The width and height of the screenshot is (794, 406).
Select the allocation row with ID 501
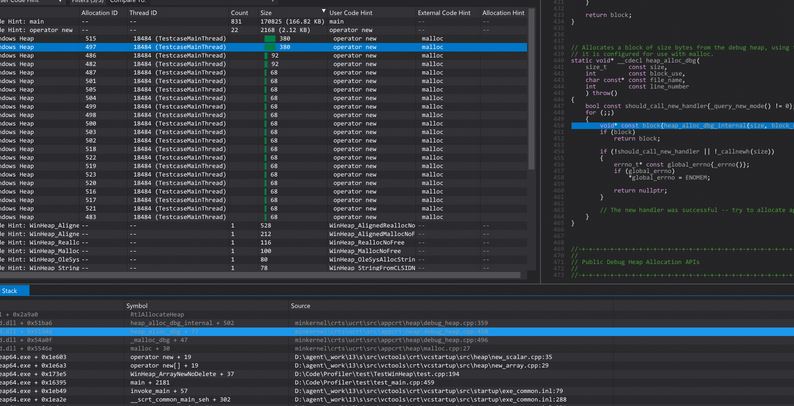(263, 81)
